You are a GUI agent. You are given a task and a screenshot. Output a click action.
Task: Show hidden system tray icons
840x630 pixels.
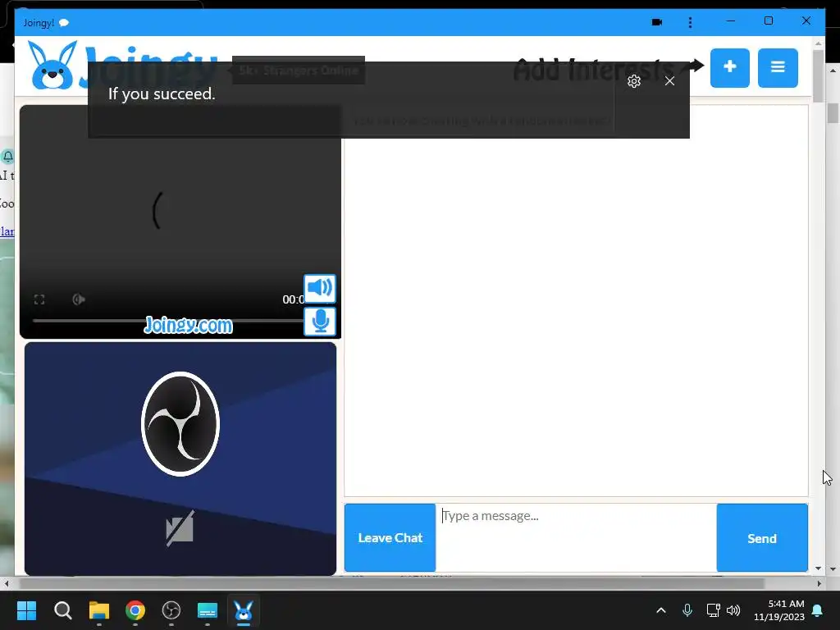(x=661, y=610)
